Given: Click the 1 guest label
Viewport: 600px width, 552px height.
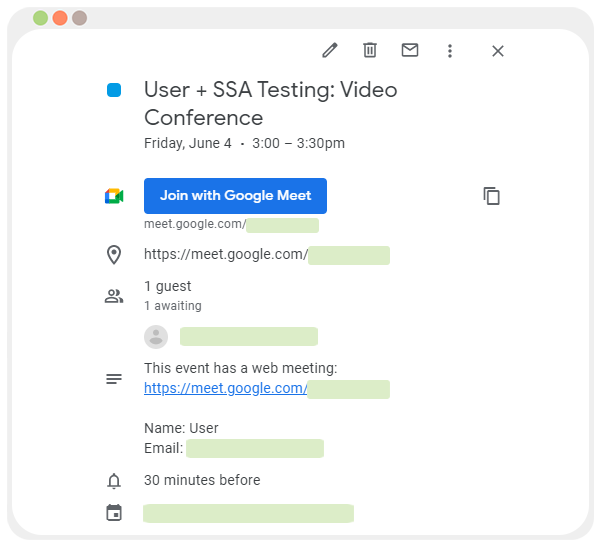Looking at the screenshot, I should 168,286.
